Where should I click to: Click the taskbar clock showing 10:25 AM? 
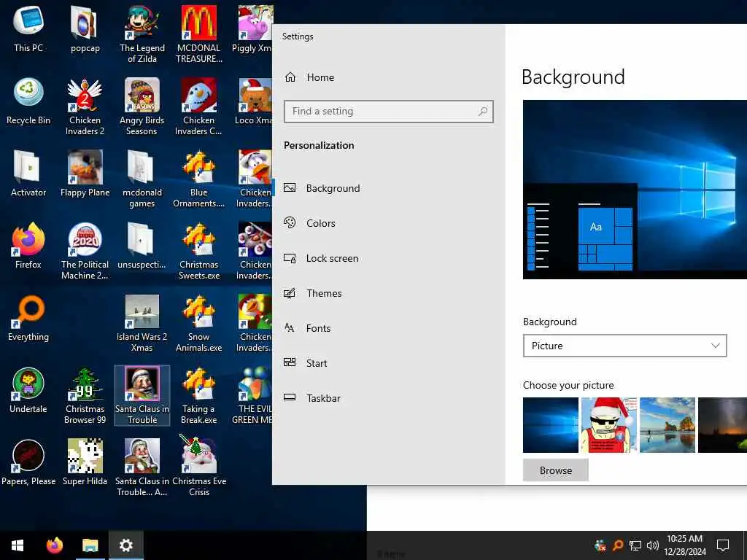(684, 545)
